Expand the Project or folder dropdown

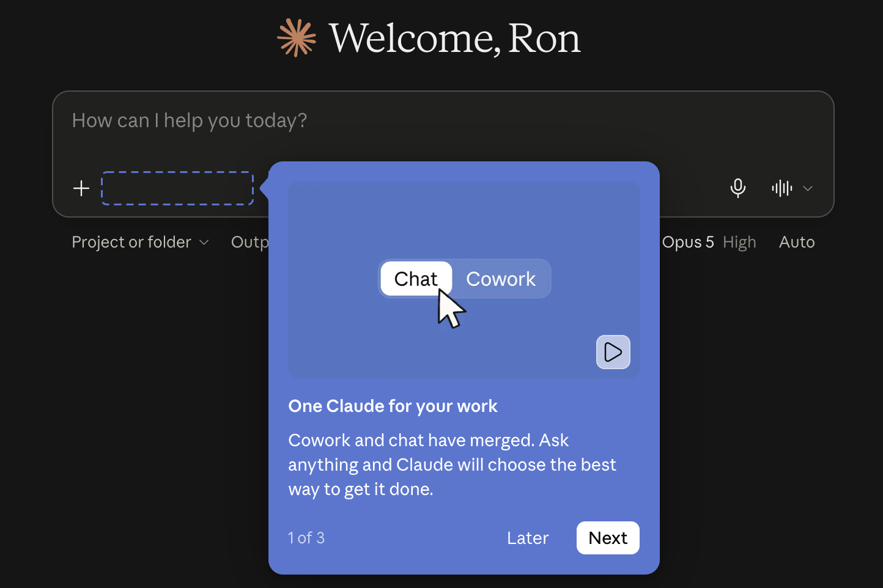point(141,242)
